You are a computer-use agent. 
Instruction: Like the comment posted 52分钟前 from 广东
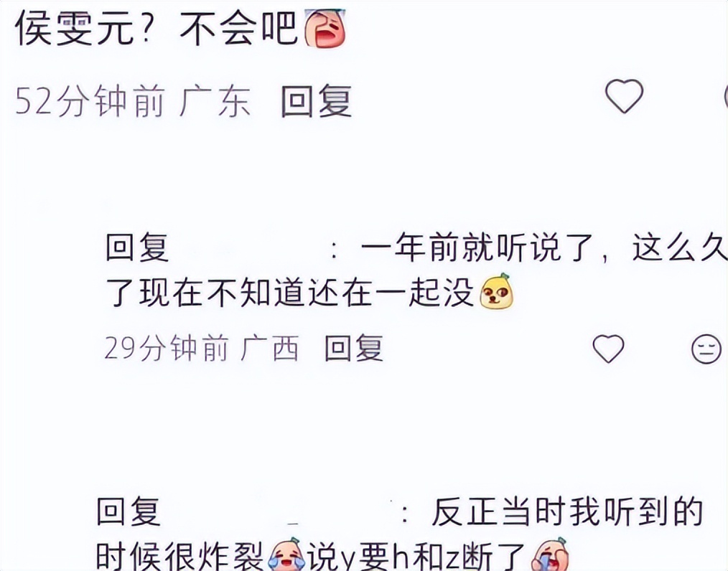(x=624, y=96)
